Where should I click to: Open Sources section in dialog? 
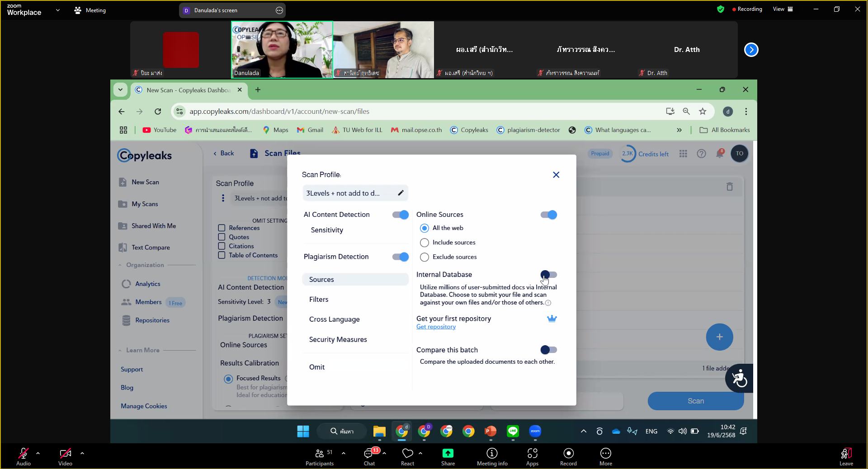point(355,280)
